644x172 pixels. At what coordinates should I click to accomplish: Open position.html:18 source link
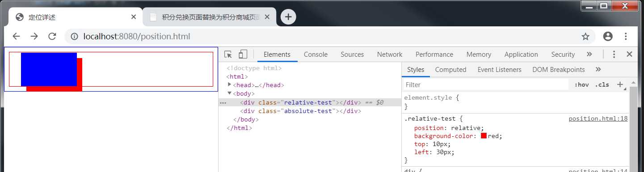point(598,119)
